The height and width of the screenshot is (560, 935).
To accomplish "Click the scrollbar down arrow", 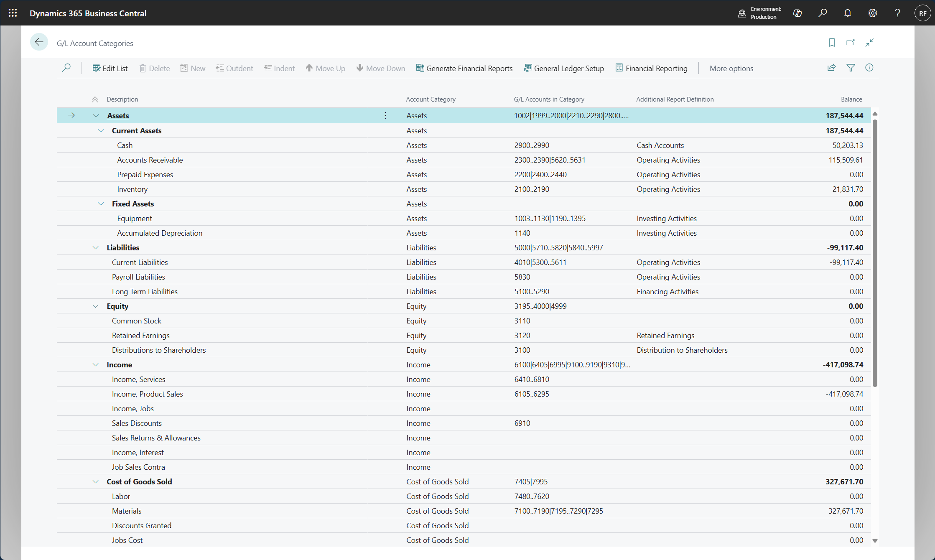I will (875, 541).
